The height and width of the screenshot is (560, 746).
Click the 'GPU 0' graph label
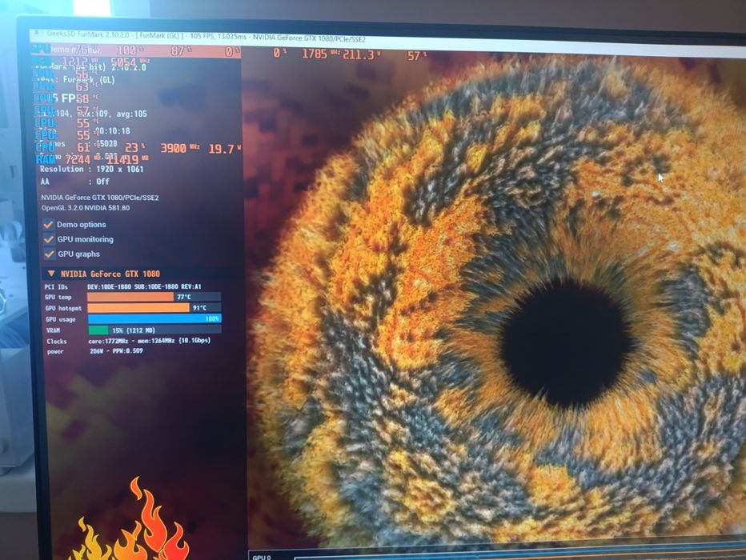262,557
